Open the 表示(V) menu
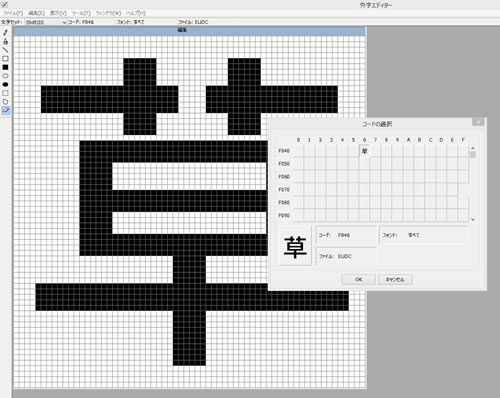Screen dimensions: 500x398 [58, 13]
